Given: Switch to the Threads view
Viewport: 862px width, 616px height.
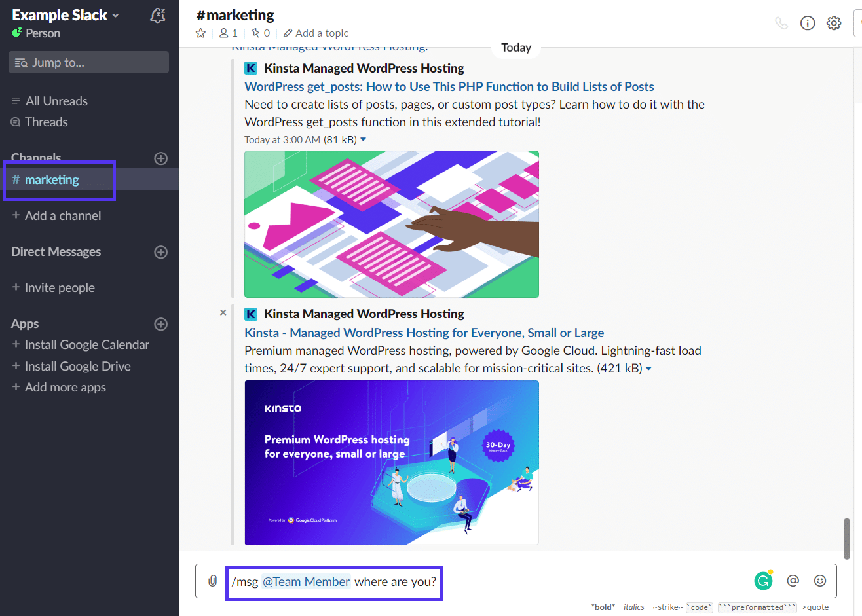Looking at the screenshot, I should tap(46, 122).
